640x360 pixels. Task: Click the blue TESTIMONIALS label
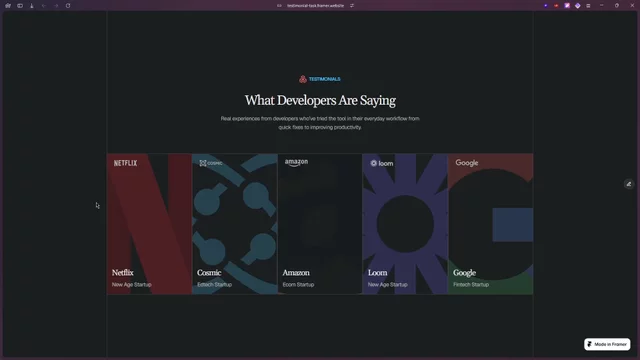click(x=324, y=79)
